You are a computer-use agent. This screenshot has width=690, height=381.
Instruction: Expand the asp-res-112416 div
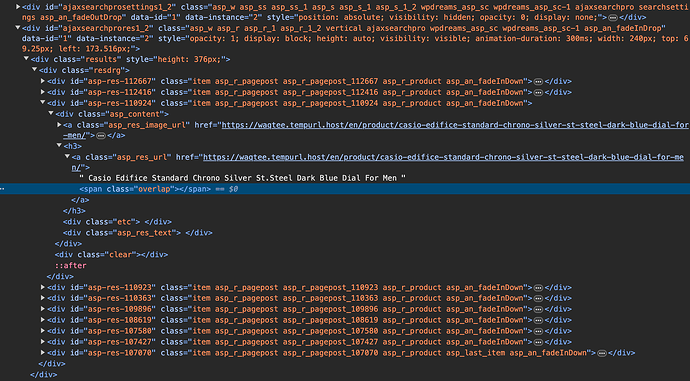click(x=43, y=92)
